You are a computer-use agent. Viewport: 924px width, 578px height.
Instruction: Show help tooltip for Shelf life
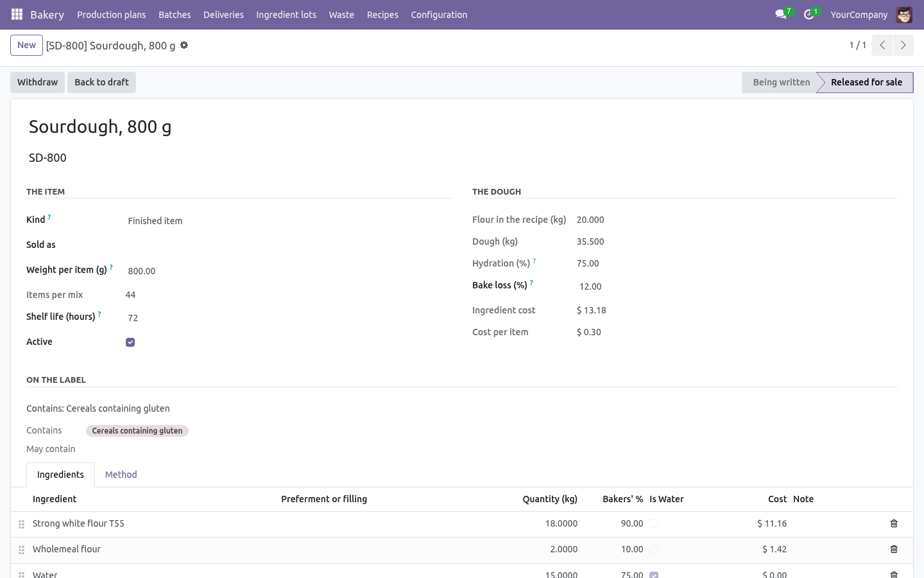(99, 314)
